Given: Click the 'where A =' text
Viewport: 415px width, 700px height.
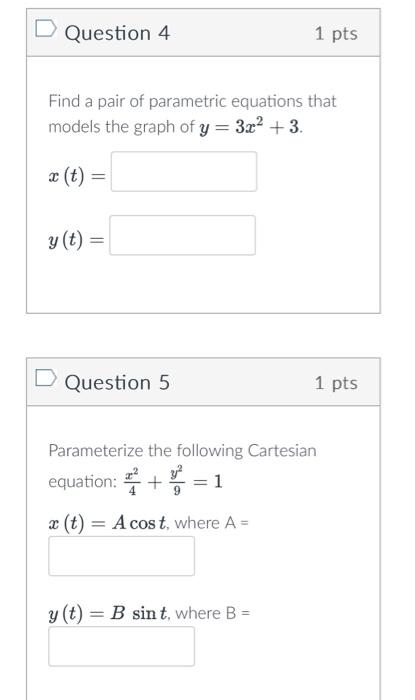Looking at the screenshot, I should tap(212, 523).
